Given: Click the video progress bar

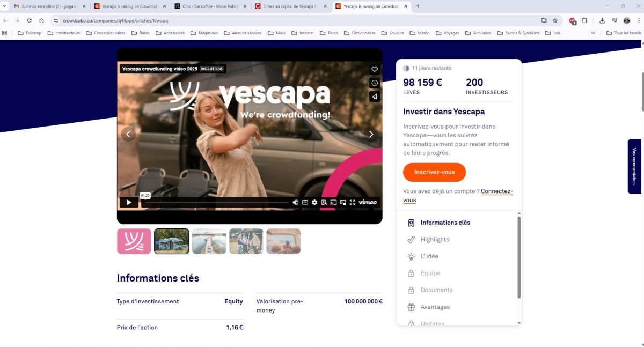Looking at the screenshot, I should pos(215,202).
